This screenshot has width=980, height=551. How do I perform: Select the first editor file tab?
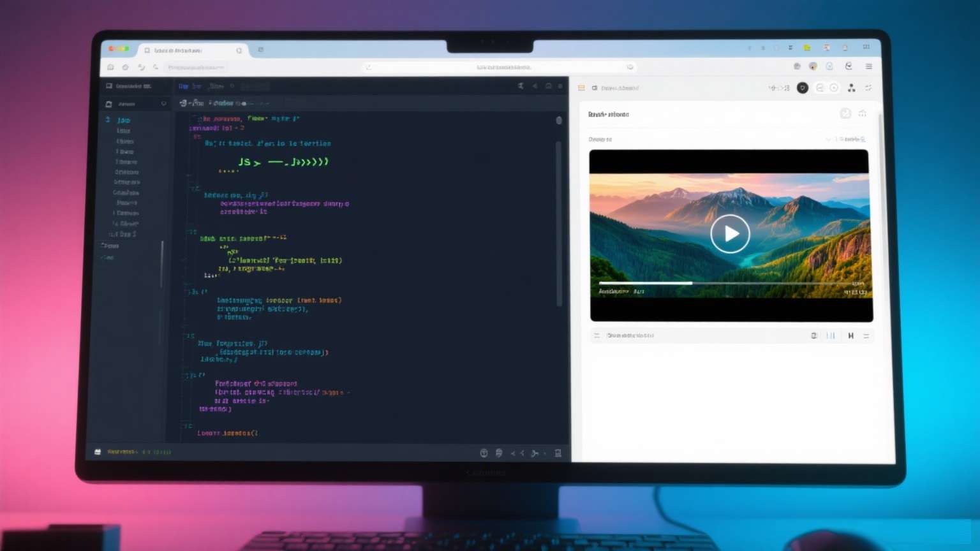pyautogui.click(x=183, y=86)
